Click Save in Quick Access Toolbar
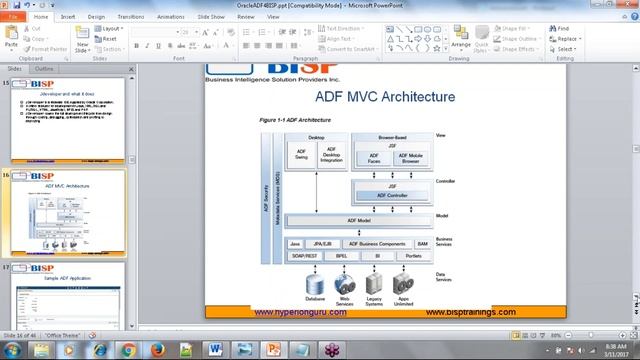Image resolution: width=640 pixels, height=360 pixels. [17, 5]
